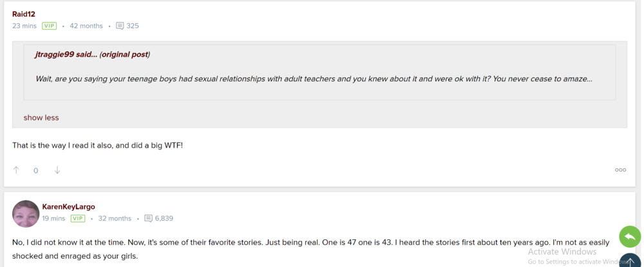Visit jtraggie99's profile from the quote

tap(55, 55)
